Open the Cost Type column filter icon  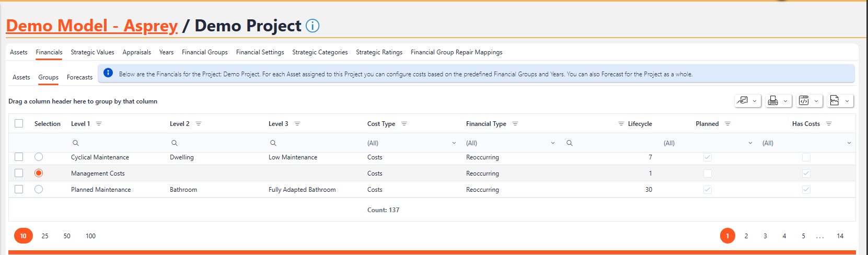[404, 124]
